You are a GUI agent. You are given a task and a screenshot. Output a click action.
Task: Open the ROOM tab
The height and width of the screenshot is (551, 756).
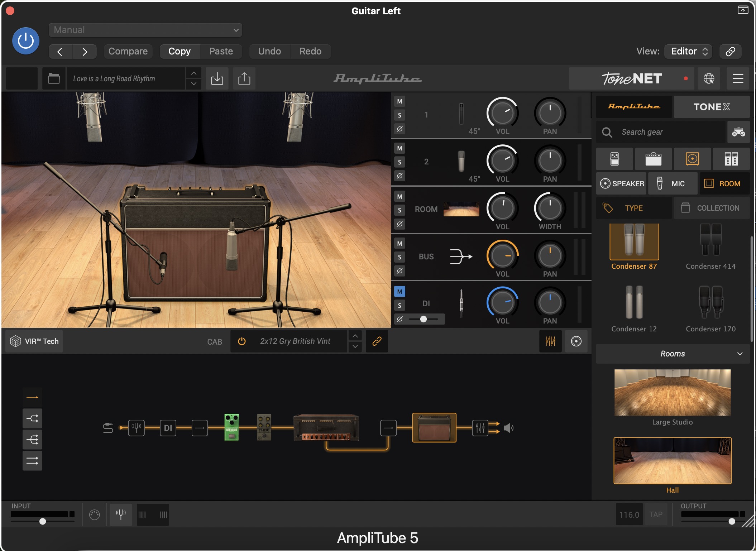click(x=724, y=183)
